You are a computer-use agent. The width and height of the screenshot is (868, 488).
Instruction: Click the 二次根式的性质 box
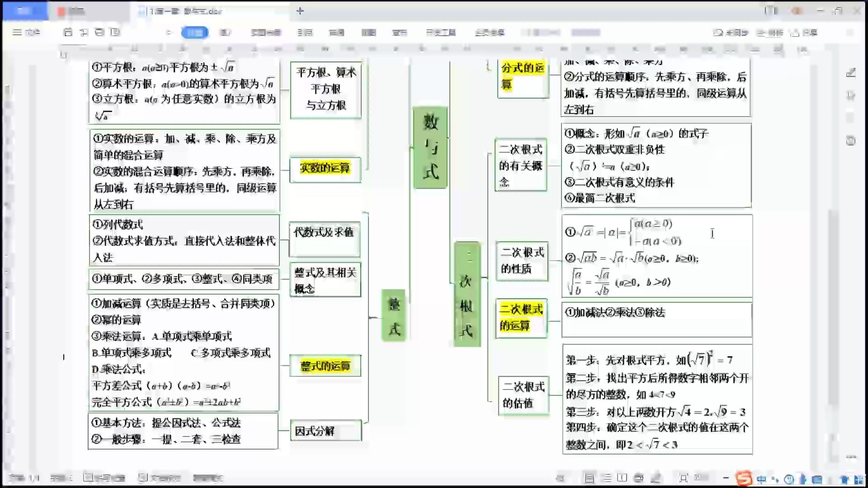[522, 261]
